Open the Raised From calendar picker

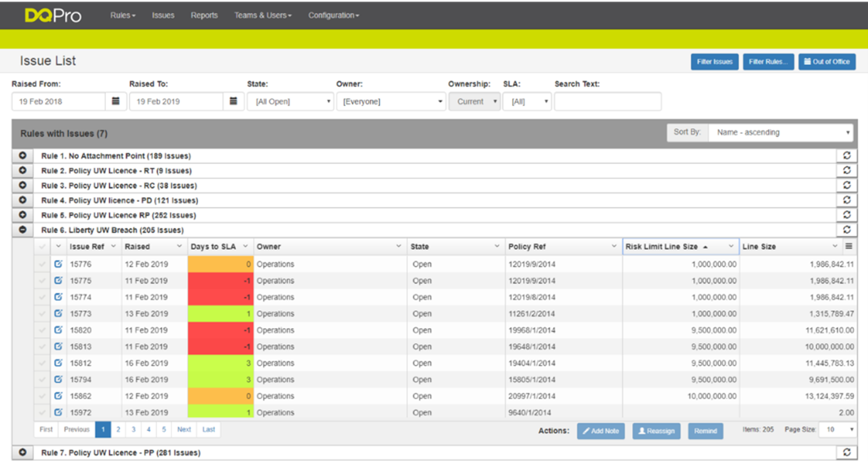pyautogui.click(x=116, y=101)
